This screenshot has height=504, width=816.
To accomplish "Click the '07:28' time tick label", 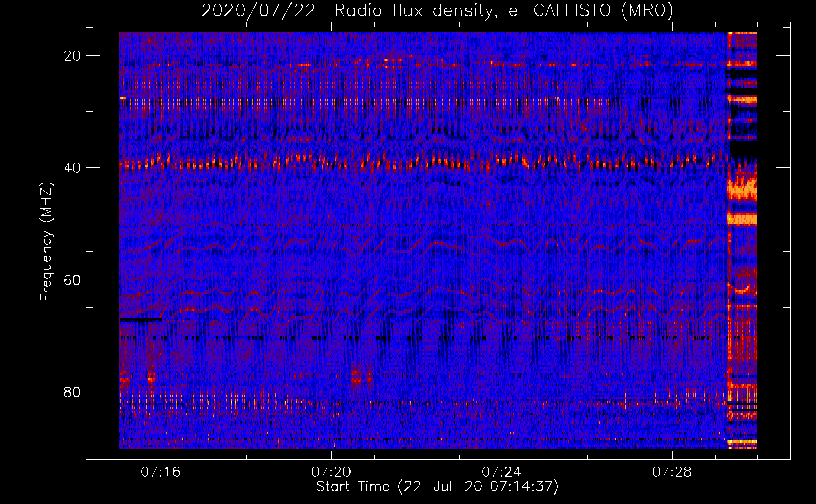I will (672, 472).
